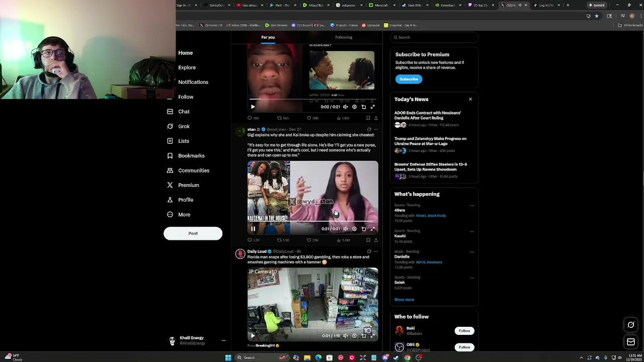Like the stan post
Viewport: 644px width, 362px height.
point(312,240)
